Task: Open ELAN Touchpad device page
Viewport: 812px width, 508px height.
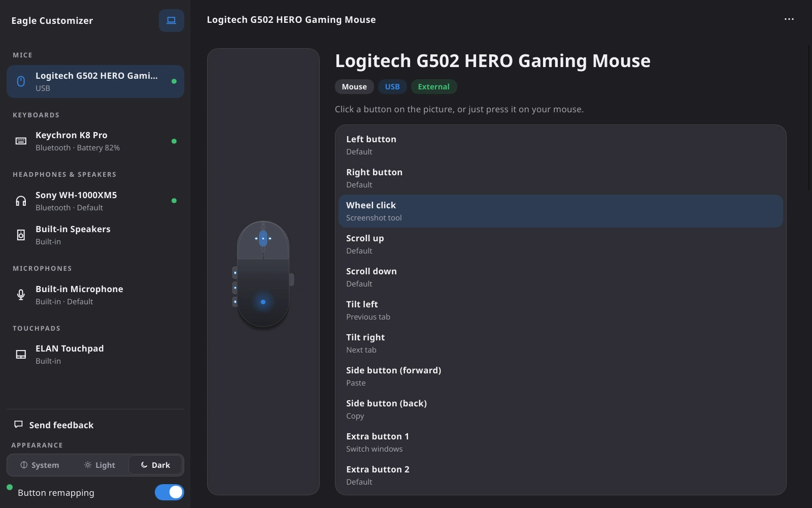Action: click(x=95, y=355)
